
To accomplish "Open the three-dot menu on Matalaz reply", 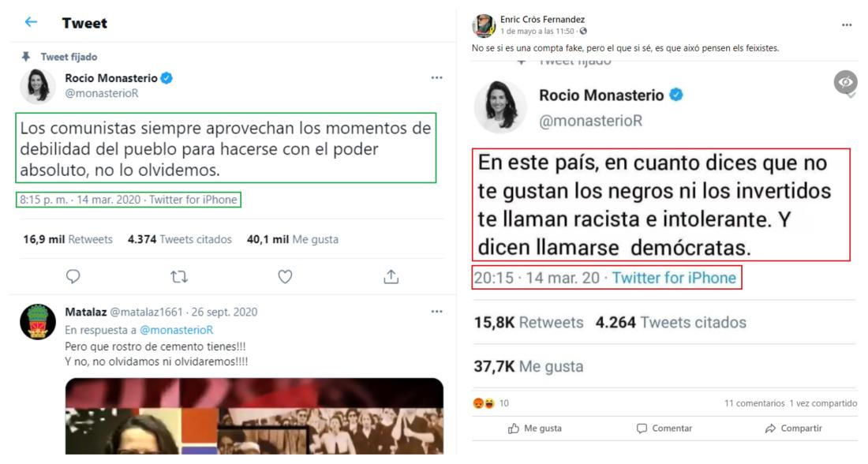I will click(437, 312).
